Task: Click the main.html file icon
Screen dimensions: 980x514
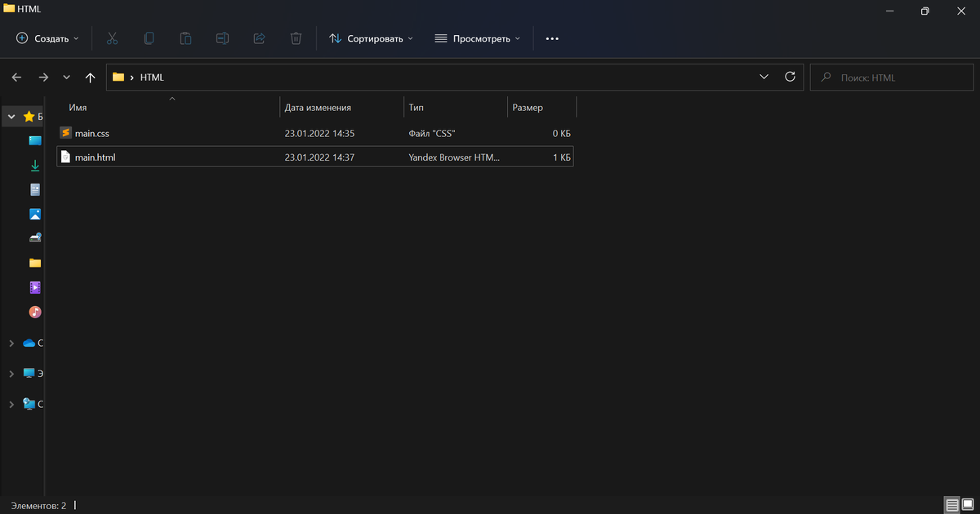Action: (66, 157)
